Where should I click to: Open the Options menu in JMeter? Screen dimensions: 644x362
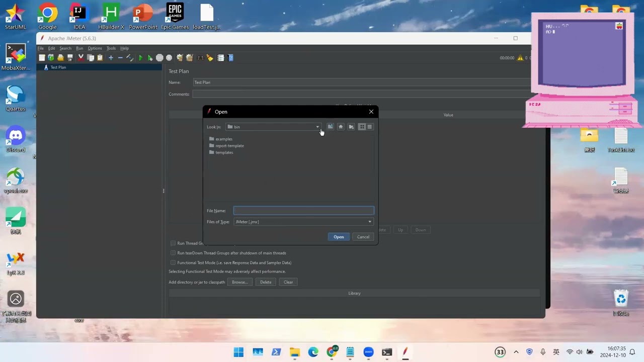tap(95, 48)
